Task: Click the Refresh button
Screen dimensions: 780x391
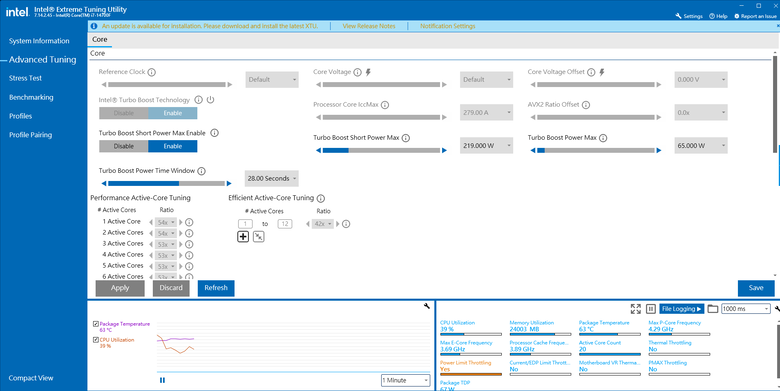Action: (216, 288)
